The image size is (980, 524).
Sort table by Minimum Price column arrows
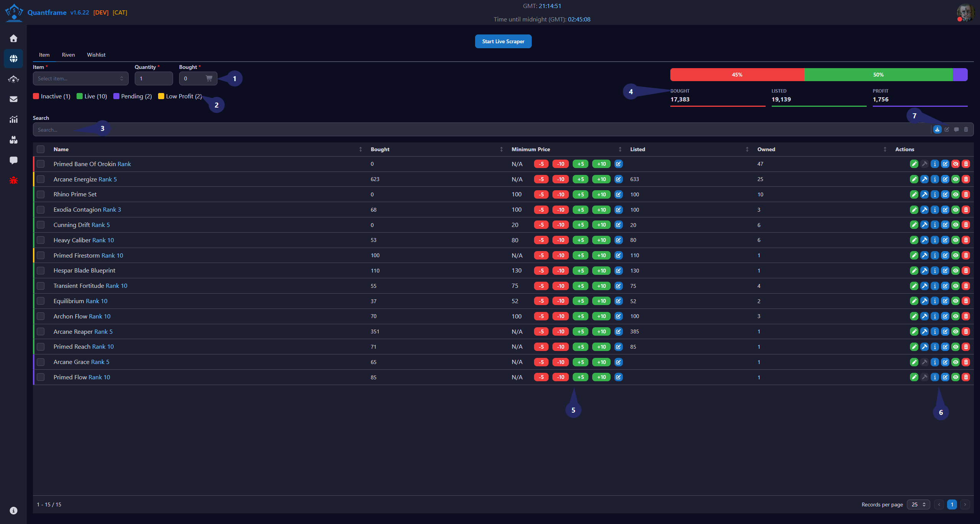click(x=620, y=149)
